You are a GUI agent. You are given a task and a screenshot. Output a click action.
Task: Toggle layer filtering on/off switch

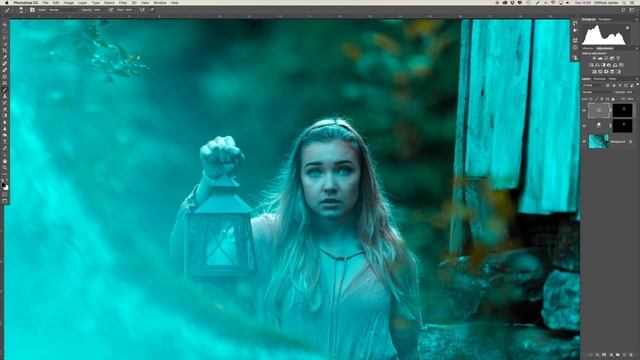638,84
